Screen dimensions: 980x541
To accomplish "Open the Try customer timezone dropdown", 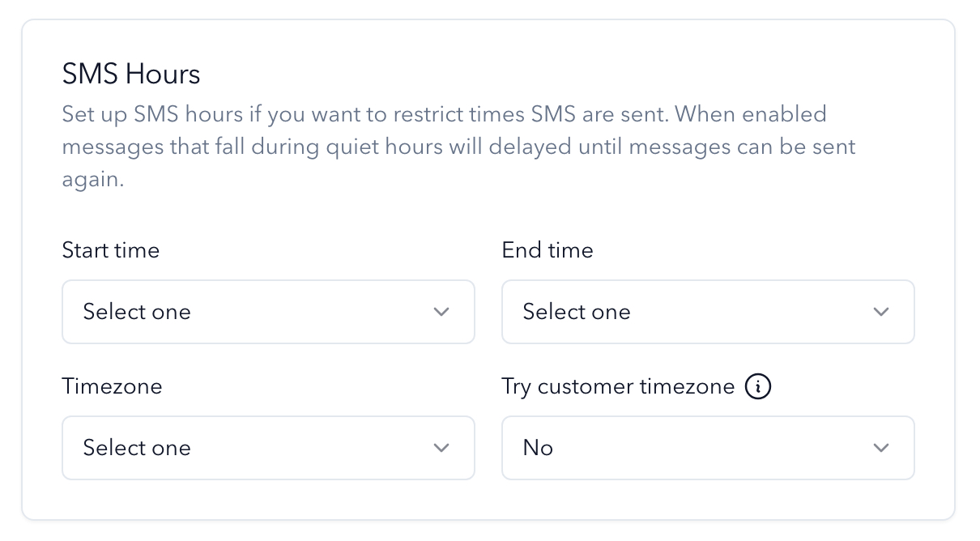I will coord(708,448).
